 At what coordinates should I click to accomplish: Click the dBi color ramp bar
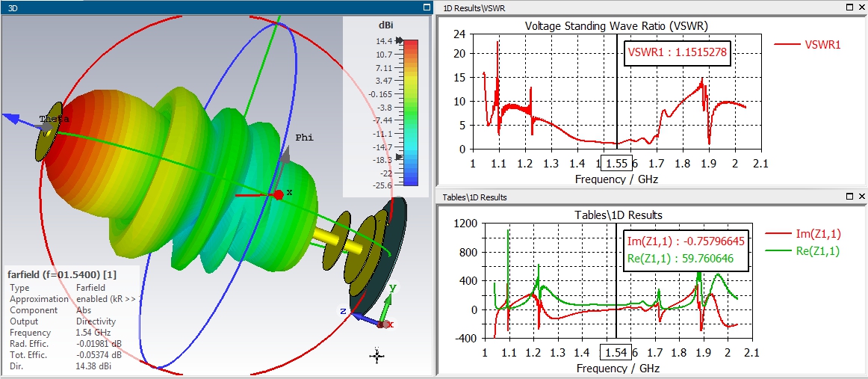coord(410,112)
